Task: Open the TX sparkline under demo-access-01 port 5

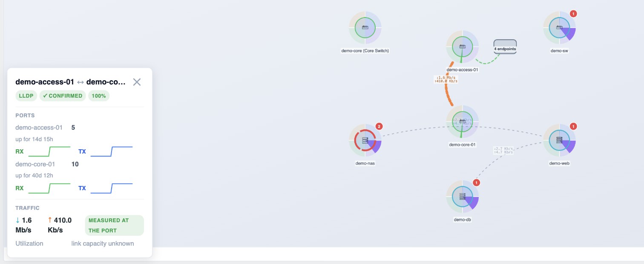Action: click(x=112, y=151)
